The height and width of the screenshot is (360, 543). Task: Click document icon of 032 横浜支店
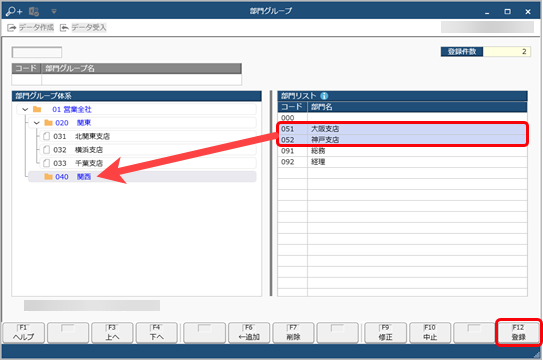(46, 150)
